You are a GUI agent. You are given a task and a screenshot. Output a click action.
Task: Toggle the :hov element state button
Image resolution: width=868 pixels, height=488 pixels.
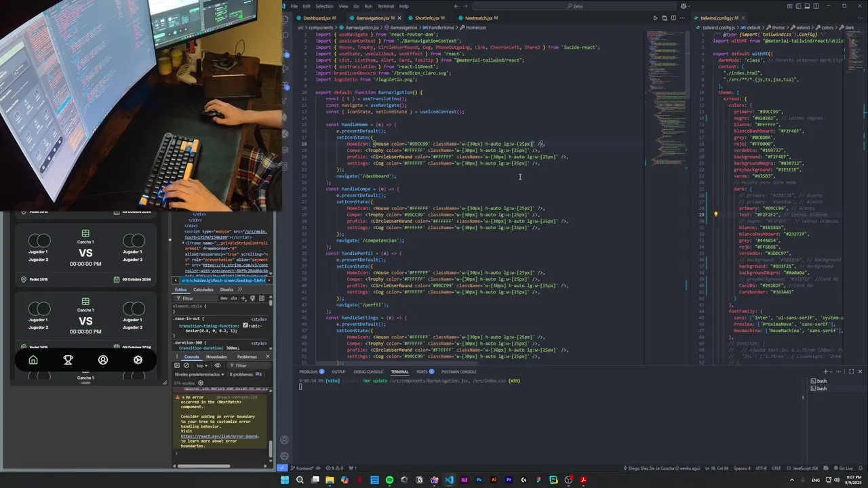coord(224,298)
